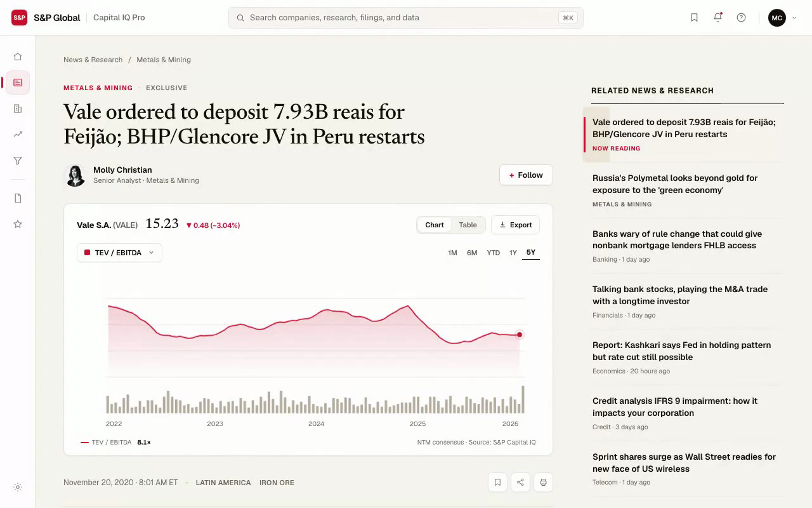Screen dimensions: 812x508
Task: Export the chart data
Action: coord(516,225)
